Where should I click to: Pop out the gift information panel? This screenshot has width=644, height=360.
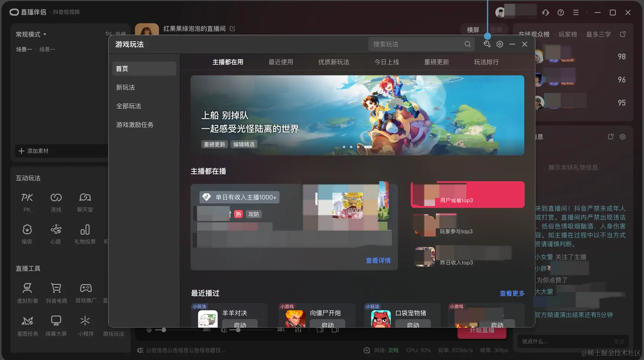coord(611,137)
